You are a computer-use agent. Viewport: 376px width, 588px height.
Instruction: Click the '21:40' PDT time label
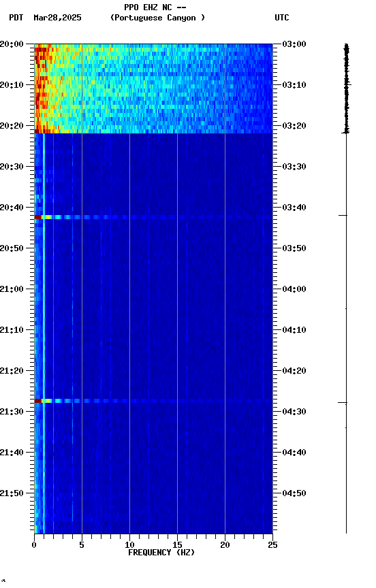[x=12, y=453]
